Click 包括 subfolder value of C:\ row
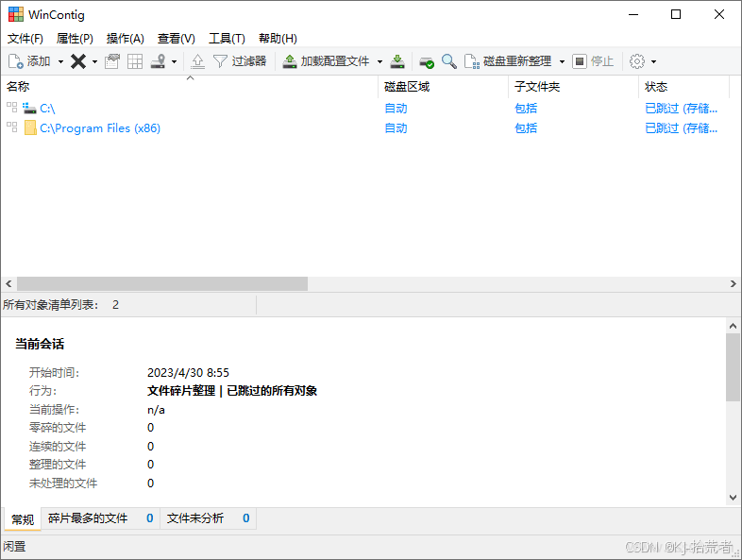This screenshot has height=560, width=742. pos(526,109)
